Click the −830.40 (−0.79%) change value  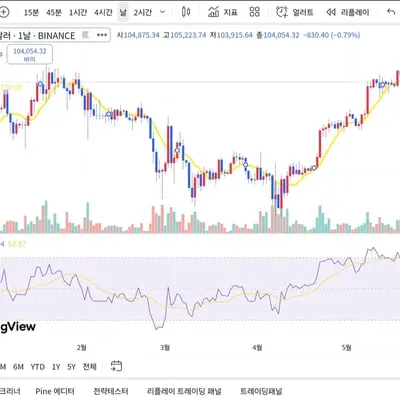pos(331,35)
